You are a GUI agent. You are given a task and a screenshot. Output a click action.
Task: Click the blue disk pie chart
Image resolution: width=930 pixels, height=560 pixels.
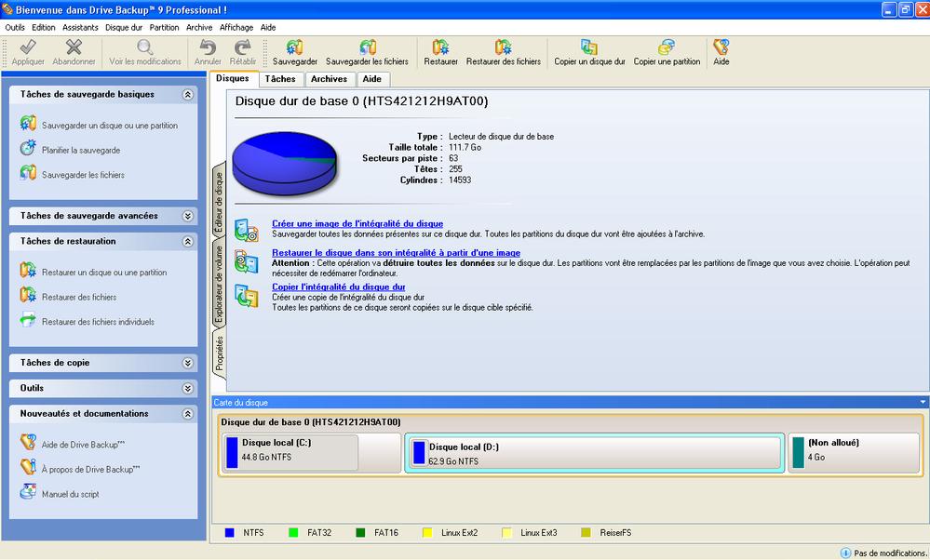(285, 164)
